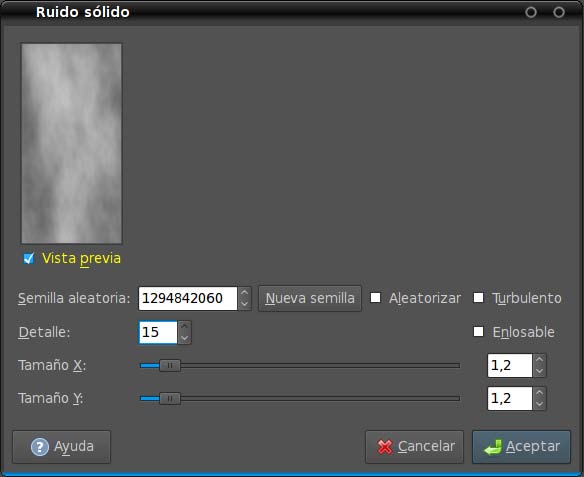Click the right round title bar button
584x477 pixels.
(x=559, y=12)
